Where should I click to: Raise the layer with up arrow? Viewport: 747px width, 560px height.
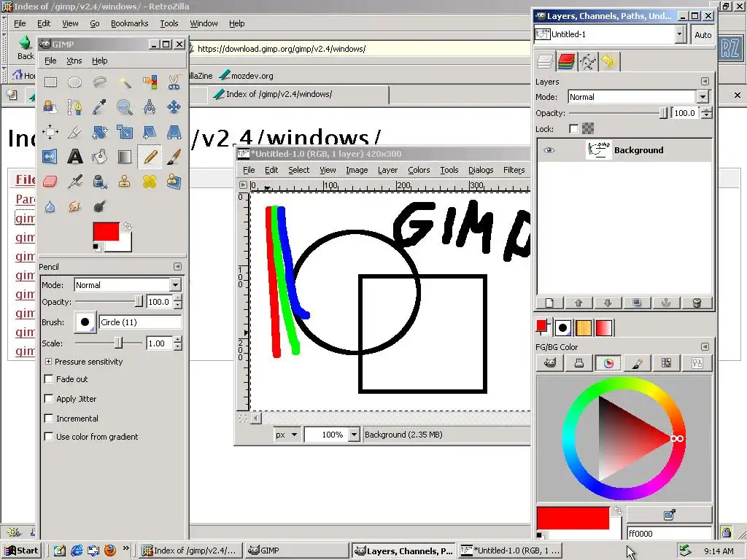[x=578, y=303]
